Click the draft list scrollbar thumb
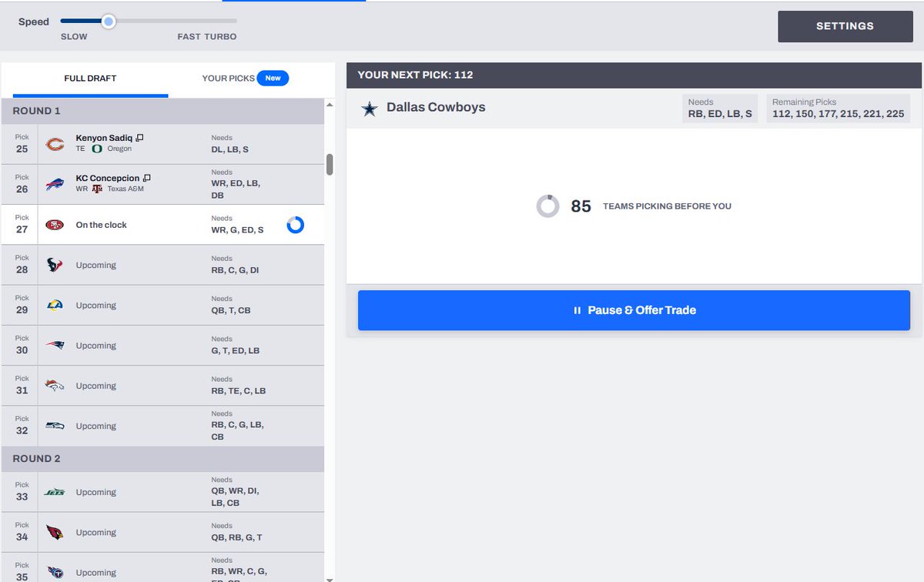924x582 pixels. tap(330, 165)
